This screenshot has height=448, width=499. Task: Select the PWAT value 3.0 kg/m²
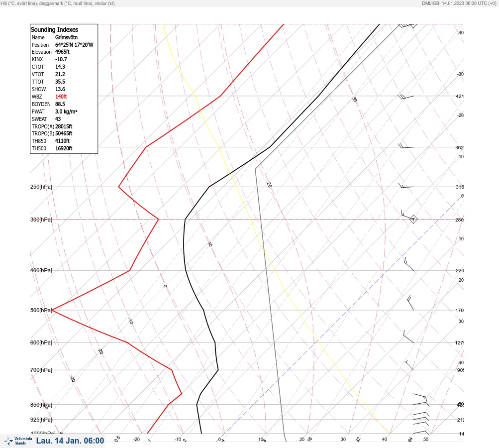coord(66,112)
